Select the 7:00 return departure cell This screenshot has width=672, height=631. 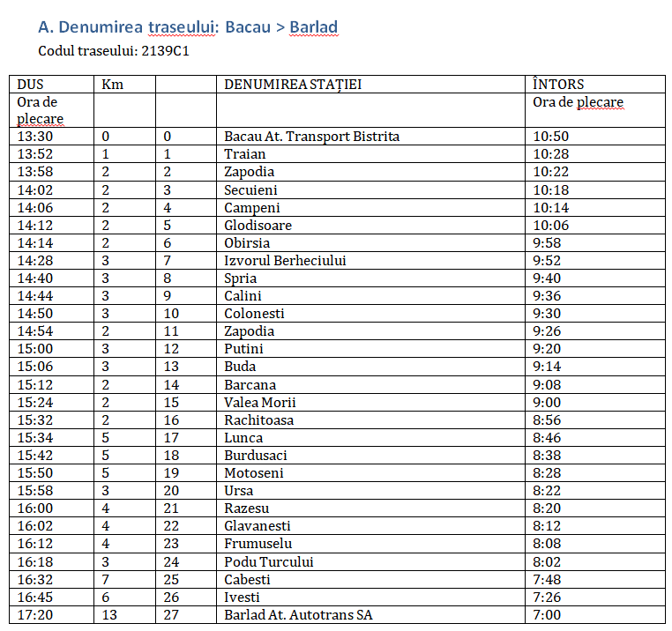click(547, 615)
